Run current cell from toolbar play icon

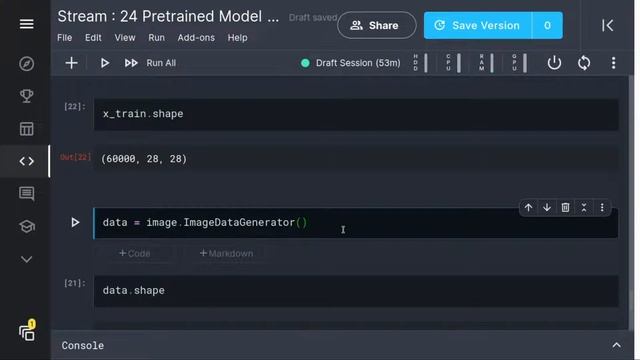pos(104,63)
